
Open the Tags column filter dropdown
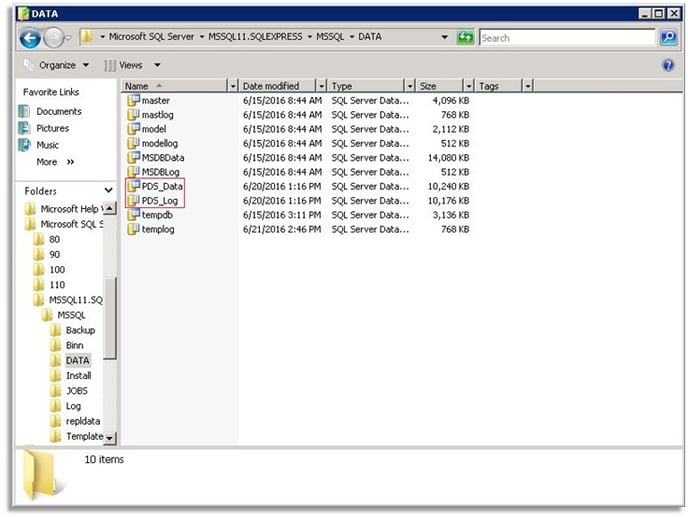tap(528, 86)
